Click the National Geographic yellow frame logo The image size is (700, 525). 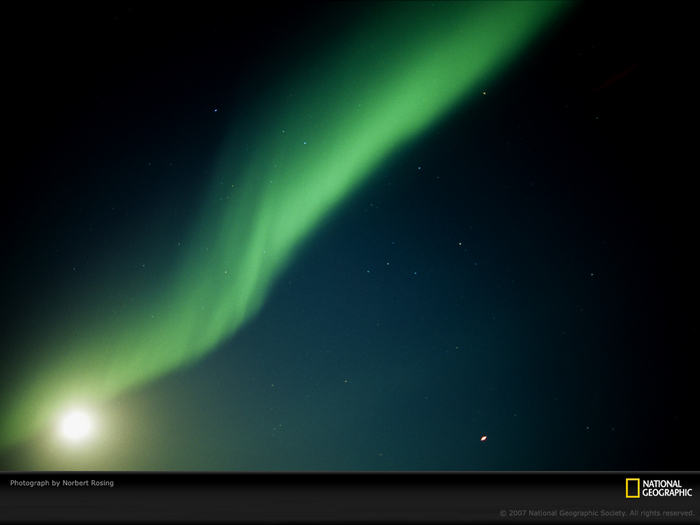(632, 488)
